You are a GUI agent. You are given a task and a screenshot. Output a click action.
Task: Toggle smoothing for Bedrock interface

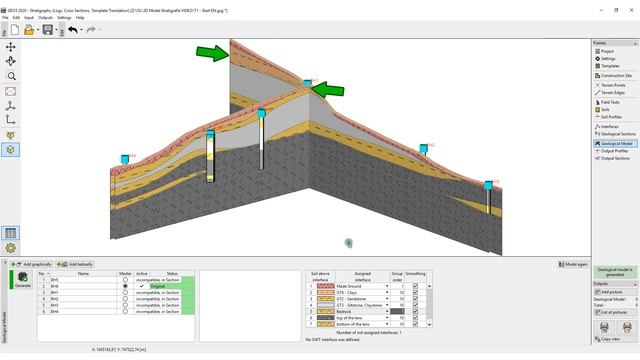[415, 311]
